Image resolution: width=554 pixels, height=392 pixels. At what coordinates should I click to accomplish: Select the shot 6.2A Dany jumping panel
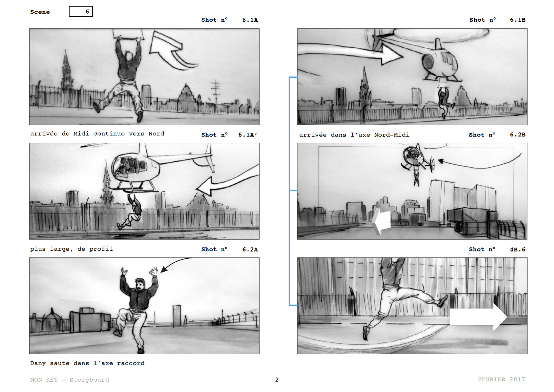tap(144, 305)
